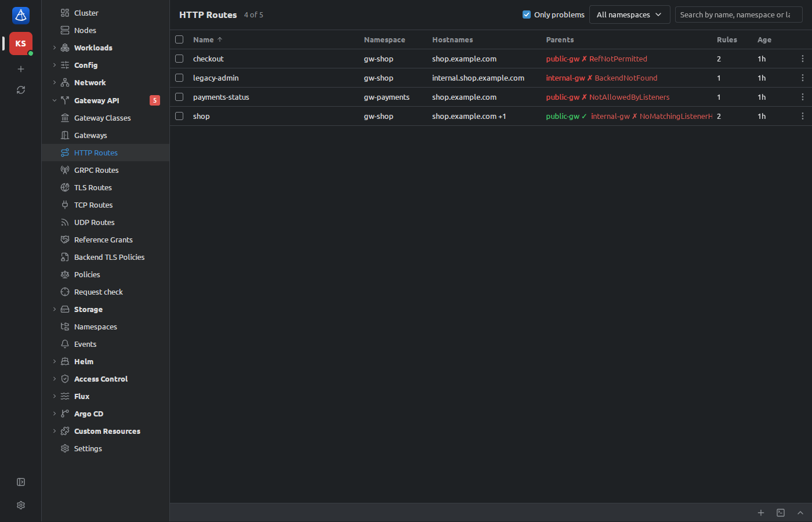Open Backend TLS Policies page
The image size is (812, 522).
pos(106,257)
